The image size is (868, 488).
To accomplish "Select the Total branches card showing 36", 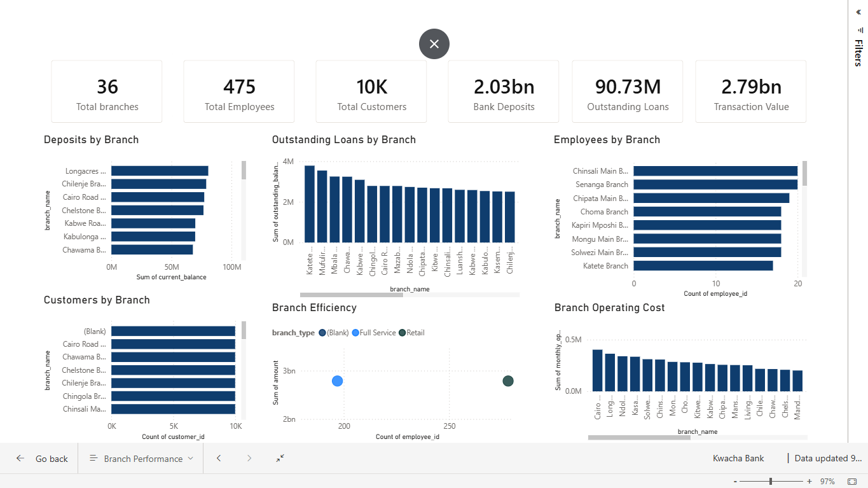I will coord(107,92).
